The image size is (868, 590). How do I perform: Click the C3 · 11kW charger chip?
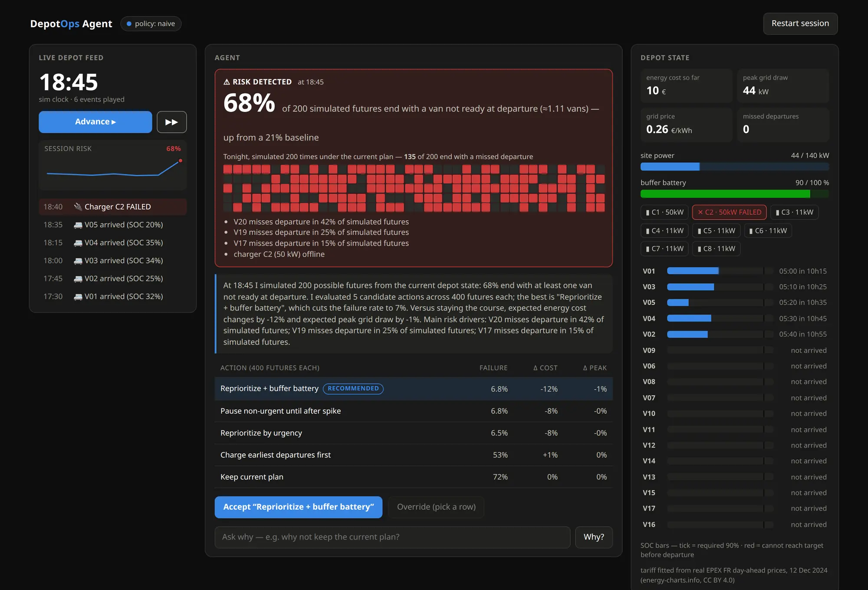click(794, 212)
